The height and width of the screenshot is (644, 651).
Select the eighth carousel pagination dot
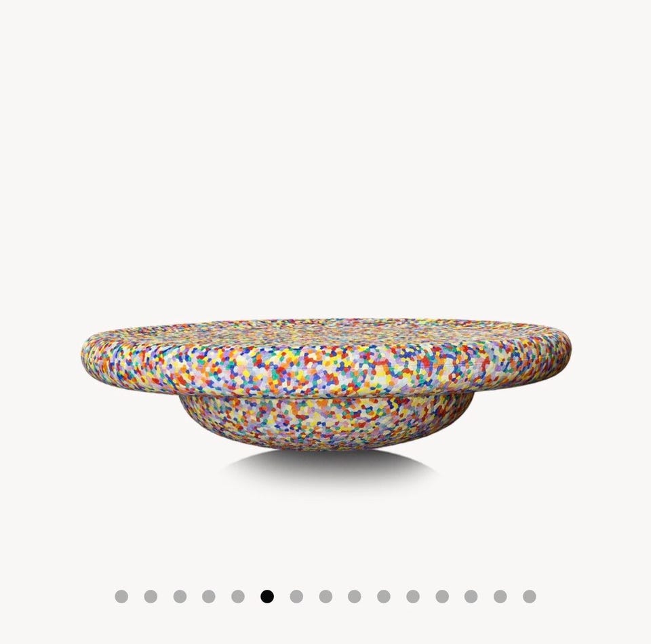pos(326,597)
